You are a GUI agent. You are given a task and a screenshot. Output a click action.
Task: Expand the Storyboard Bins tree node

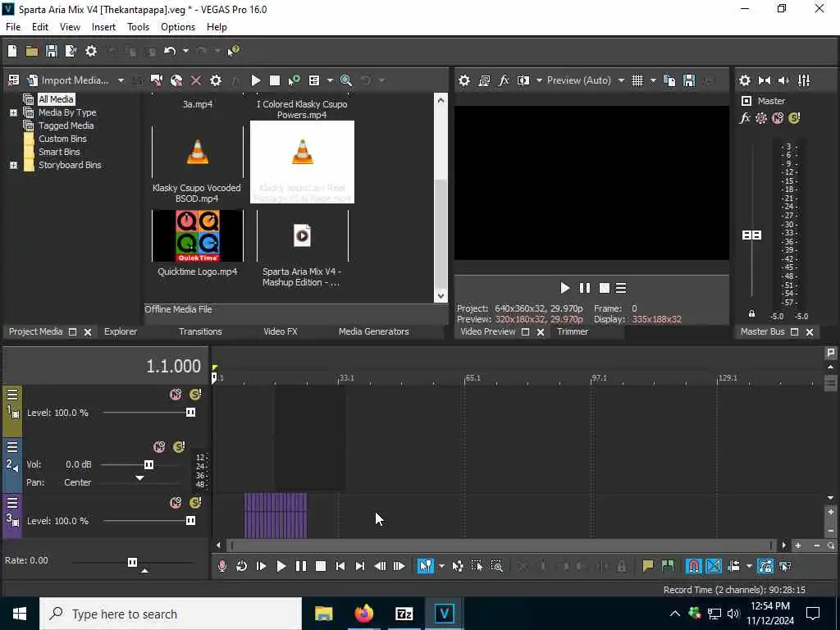pos(13,165)
